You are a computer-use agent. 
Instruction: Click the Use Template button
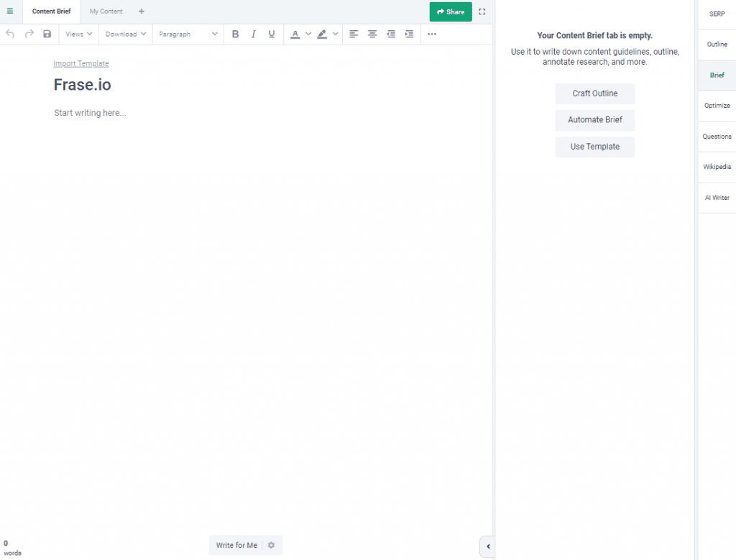point(594,147)
